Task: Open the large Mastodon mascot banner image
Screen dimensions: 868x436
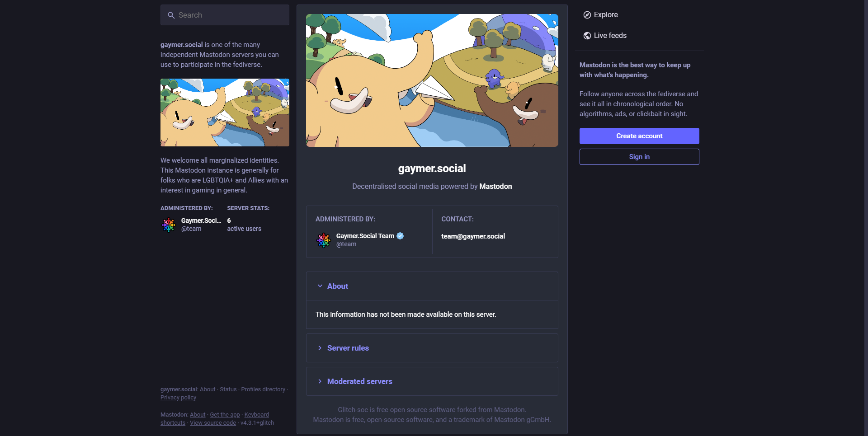Action: (432, 80)
